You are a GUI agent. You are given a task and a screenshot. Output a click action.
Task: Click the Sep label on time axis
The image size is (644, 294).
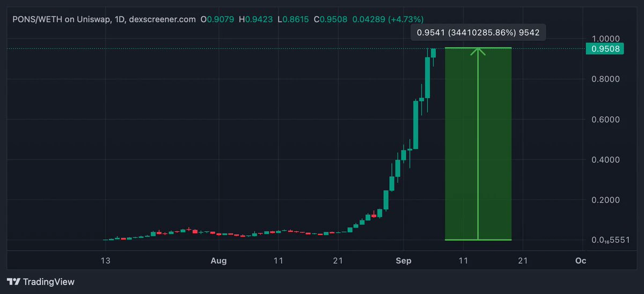point(403,261)
